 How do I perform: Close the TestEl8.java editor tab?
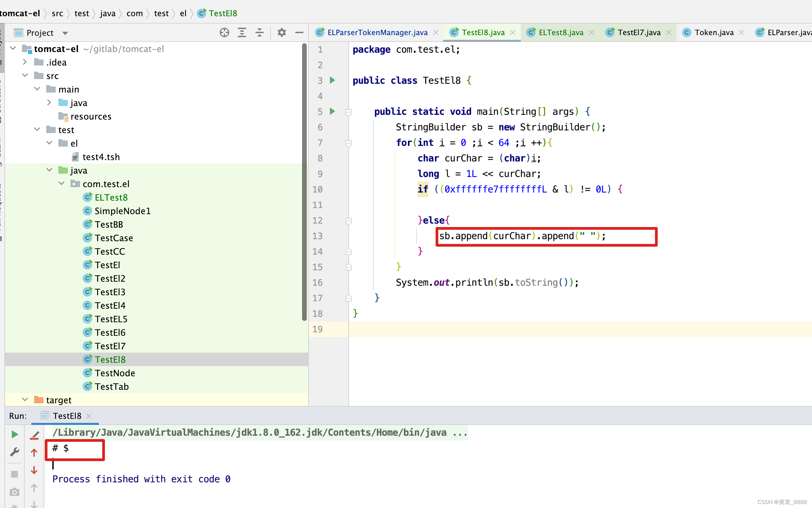pyautogui.click(x=513, y=32)
